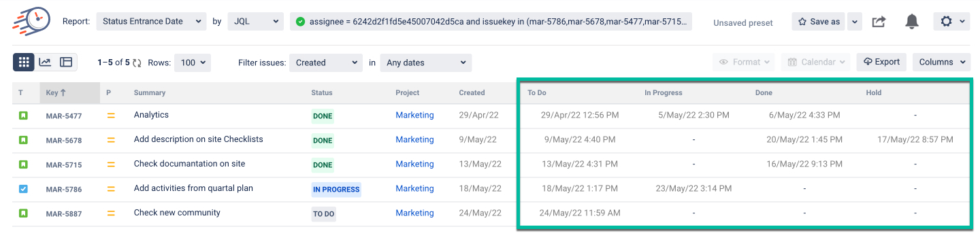The width and height of the screenshot is (980, 246).
Task: Open the Marketing project link for MAR-5678
Action: point(414,139)
